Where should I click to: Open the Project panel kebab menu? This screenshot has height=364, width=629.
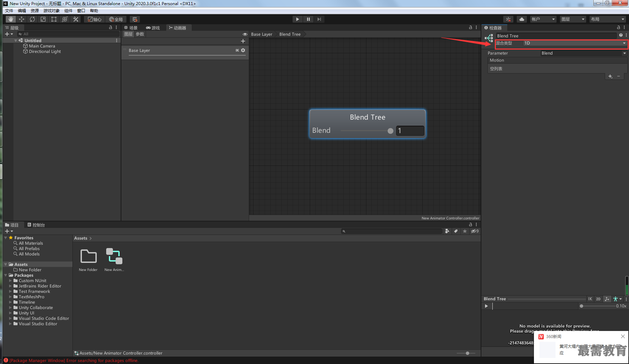pyautogui.click(x=476, y=224)
